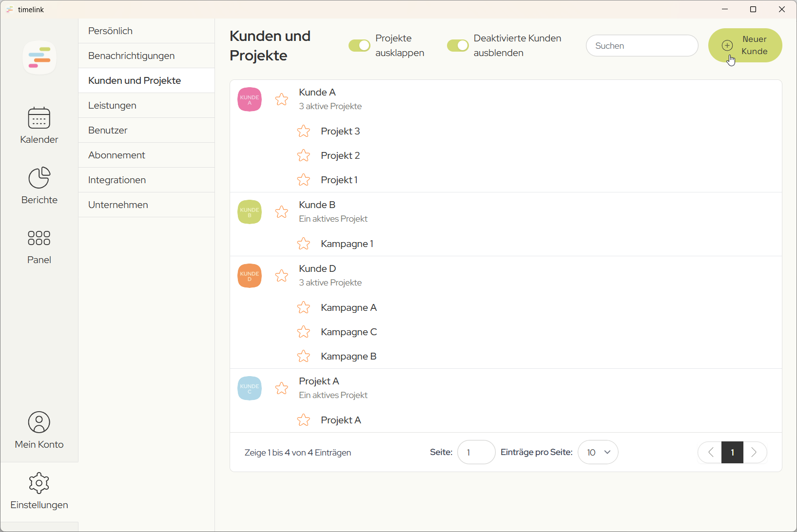Open Persönlich settings menu
Viewport: 797px width, 532px height.
[146, 31]
